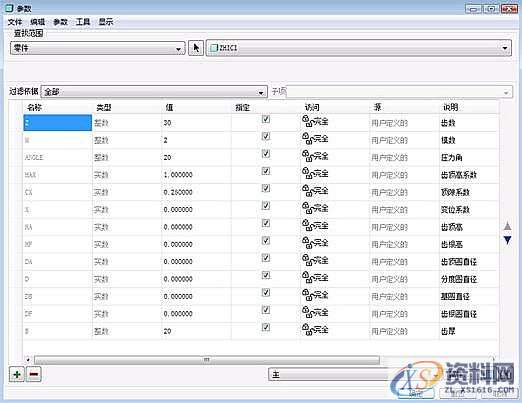Open the 显示 menu
This screenshot has height=403, width=522.
coord(106,22)
